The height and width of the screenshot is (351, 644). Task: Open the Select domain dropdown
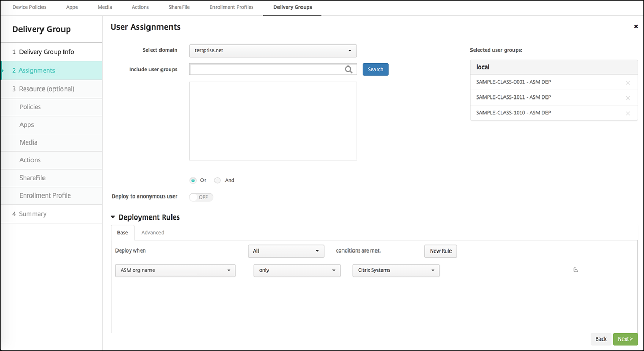272,51
